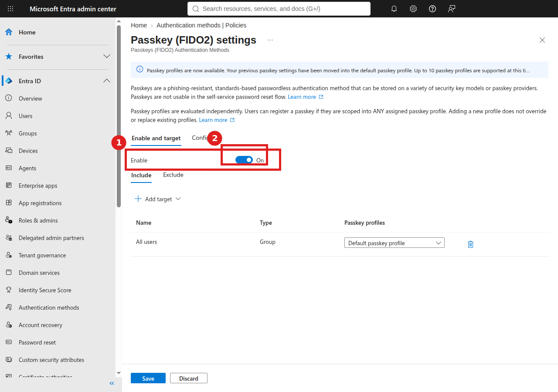The width and height of the screenshot is (558, 392).
Task: Click the Password reset icon
Action: click(9, 342)
